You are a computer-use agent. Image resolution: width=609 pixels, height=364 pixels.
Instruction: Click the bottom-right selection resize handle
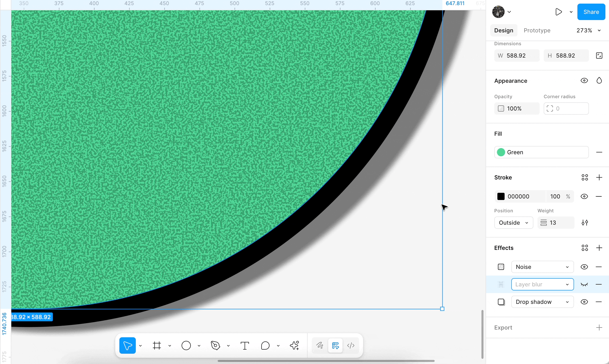pyautogui.click(x=442, y=309)
